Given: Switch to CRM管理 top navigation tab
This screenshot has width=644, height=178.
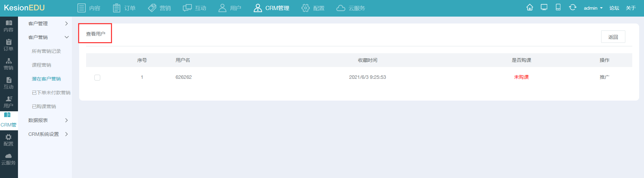Looking at the screenshot, I should pos(271,8).
